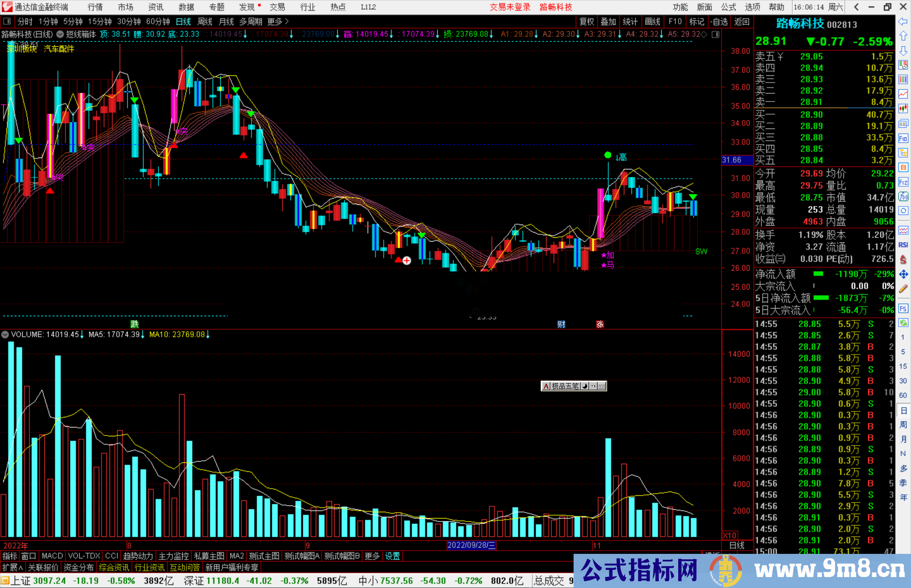Expand the 更多 period options chevron
This screenshot has width=911, height=588.
[287, 21]
